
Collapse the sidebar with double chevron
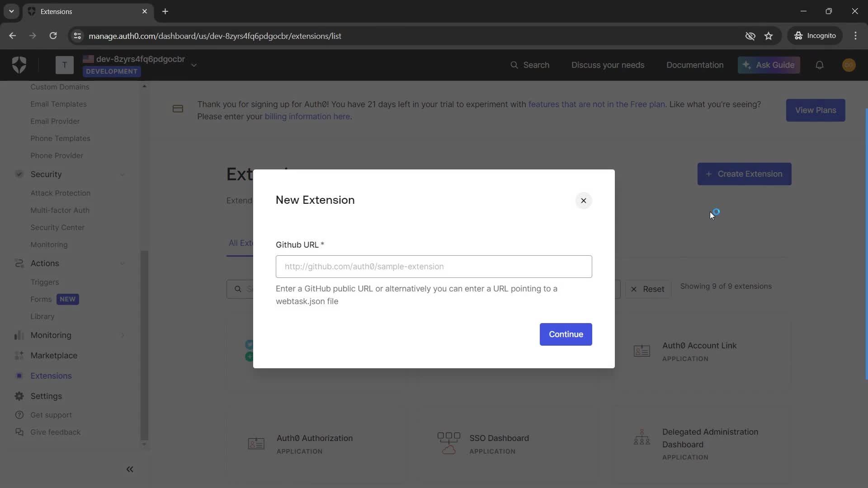point(130,469)
